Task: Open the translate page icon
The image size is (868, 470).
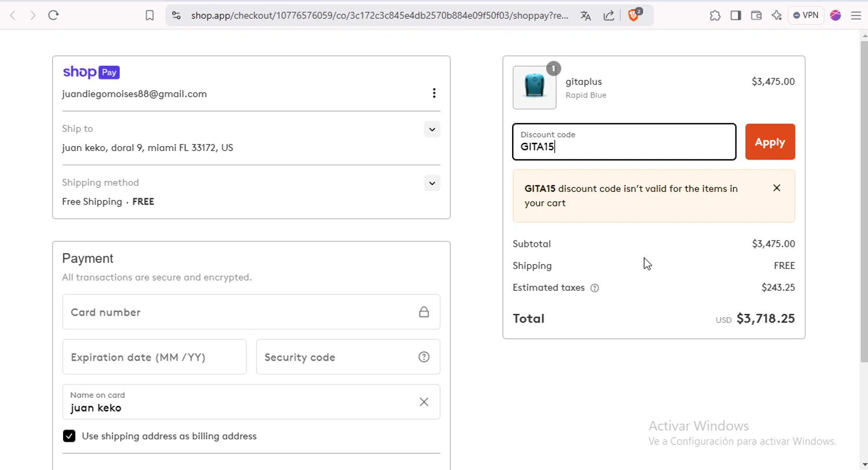Action: [x=586, y=16]
